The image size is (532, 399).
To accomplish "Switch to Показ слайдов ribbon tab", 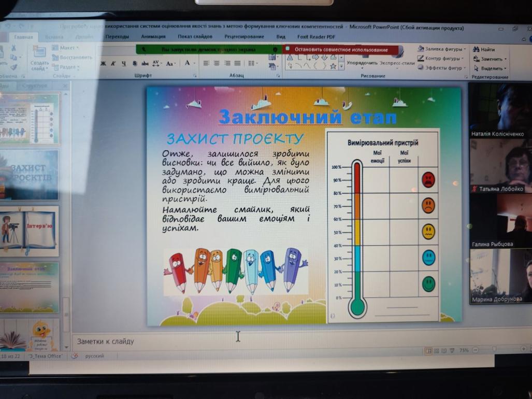I will pyautogui.click(x=195, y=36).
